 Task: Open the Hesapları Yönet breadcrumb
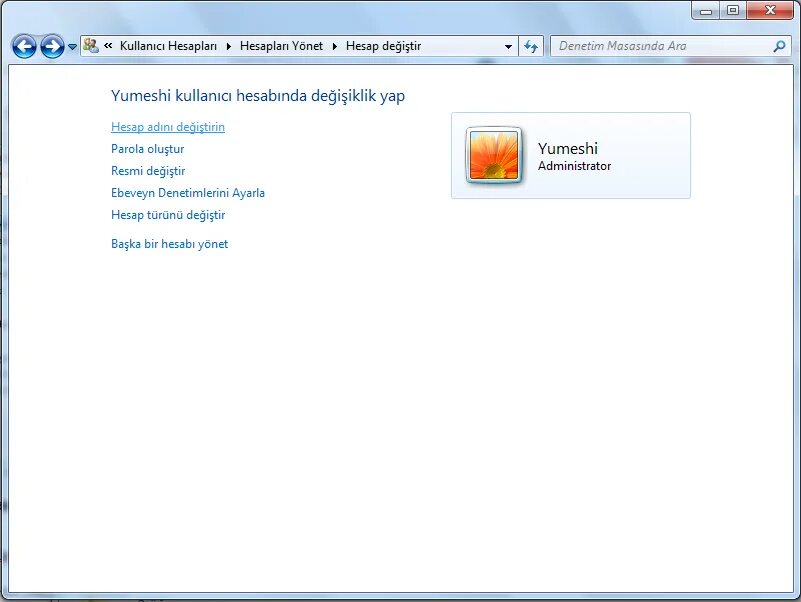pos(281,46)
